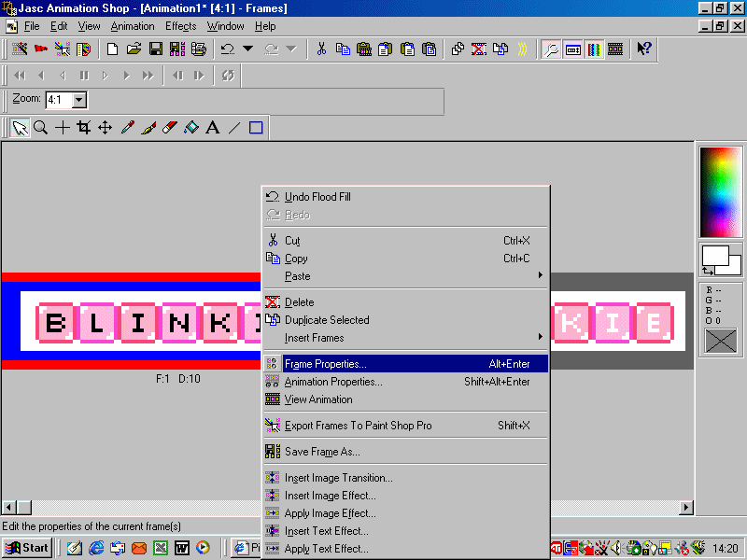The height and width of the screenshot is (560, 747).
Task: Choose Insert Image Transition entry
Action: click(406, 478)
